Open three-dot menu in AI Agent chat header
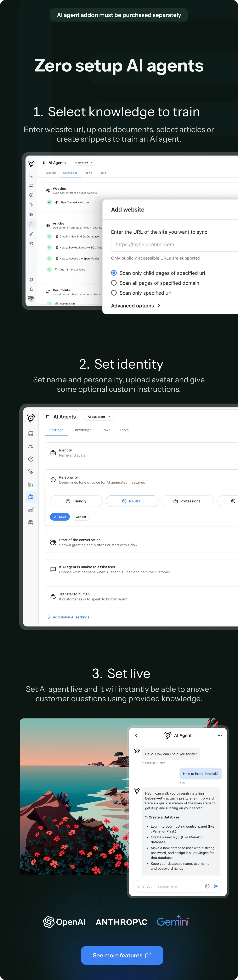The height and width of the screenshot is (980, 238). coord(219,735)
